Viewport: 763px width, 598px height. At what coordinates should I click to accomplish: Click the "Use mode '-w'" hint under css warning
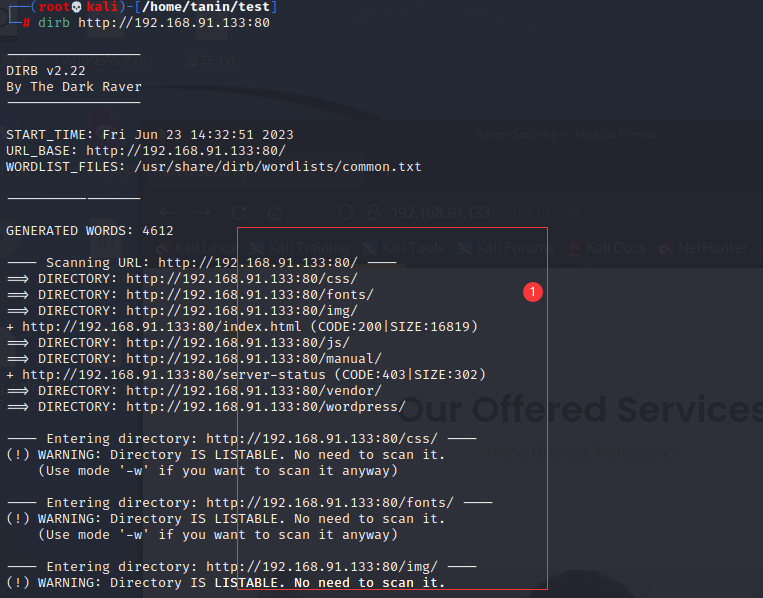pos(218,471)
